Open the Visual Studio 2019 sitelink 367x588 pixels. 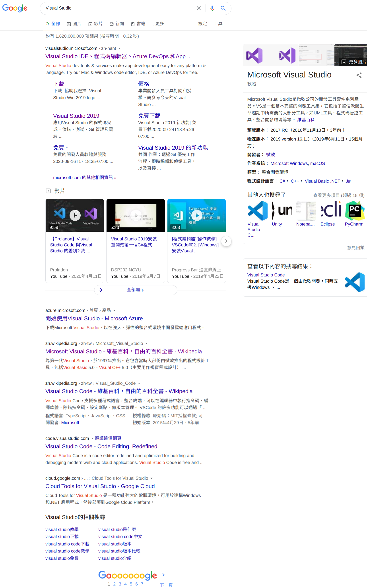pos(76,116)
